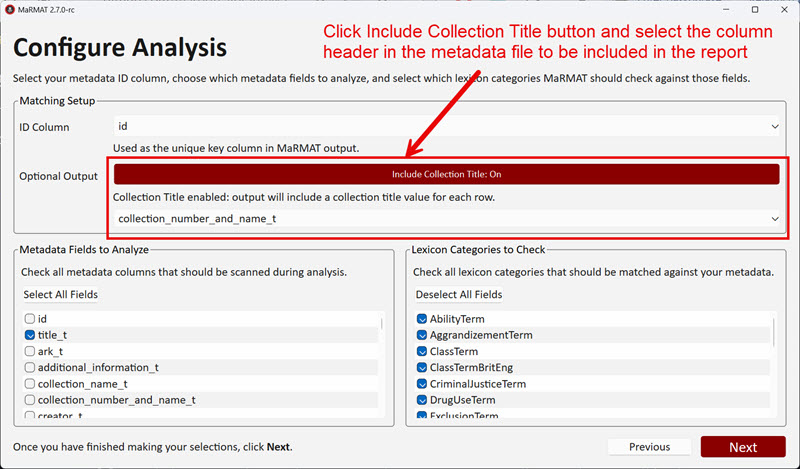This screenshot has width=800, height=469.
Task: Check collection_number_and_name_t field checkbox
Action: click(x=30, y=400)
